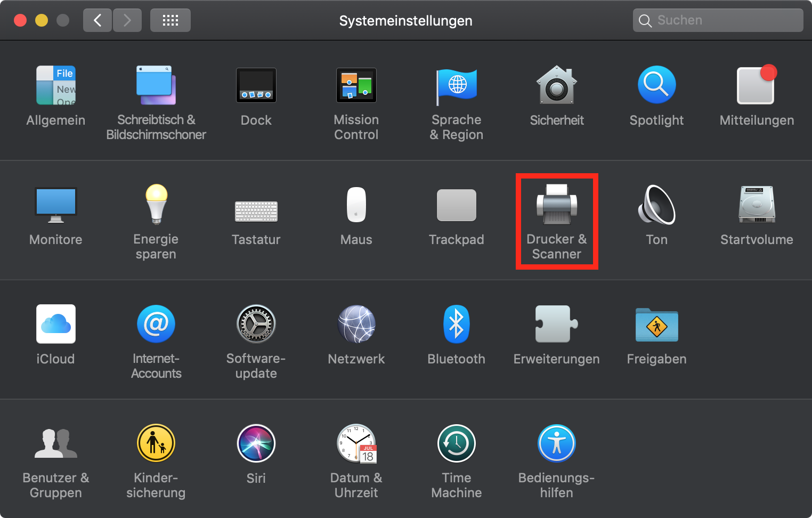Open Internet-Accounts preferences

click(156, 324)
